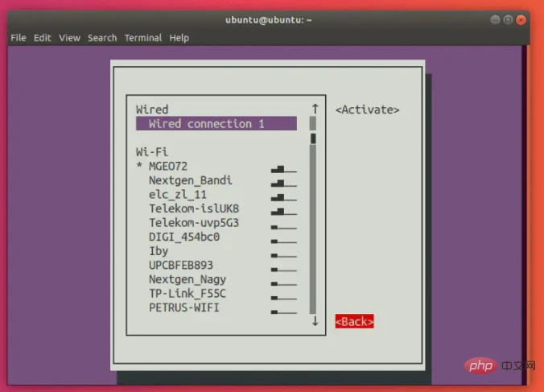Pick the TP-Link_F55C network

(187, 293)
